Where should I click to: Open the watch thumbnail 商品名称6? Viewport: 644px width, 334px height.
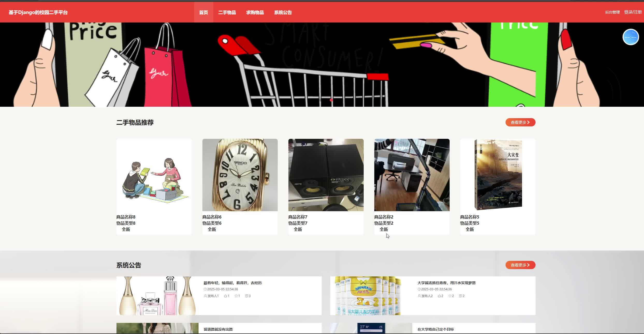[x=240, y=175]
